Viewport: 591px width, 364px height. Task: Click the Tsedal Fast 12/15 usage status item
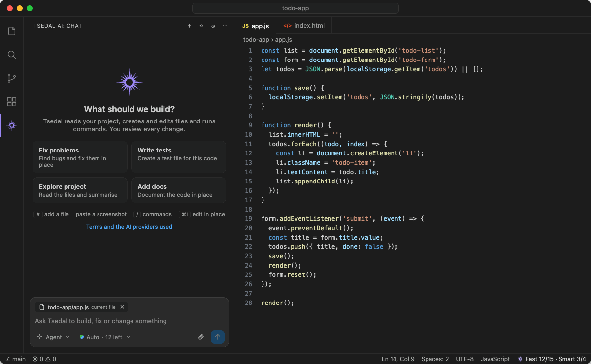pos(551,359)
